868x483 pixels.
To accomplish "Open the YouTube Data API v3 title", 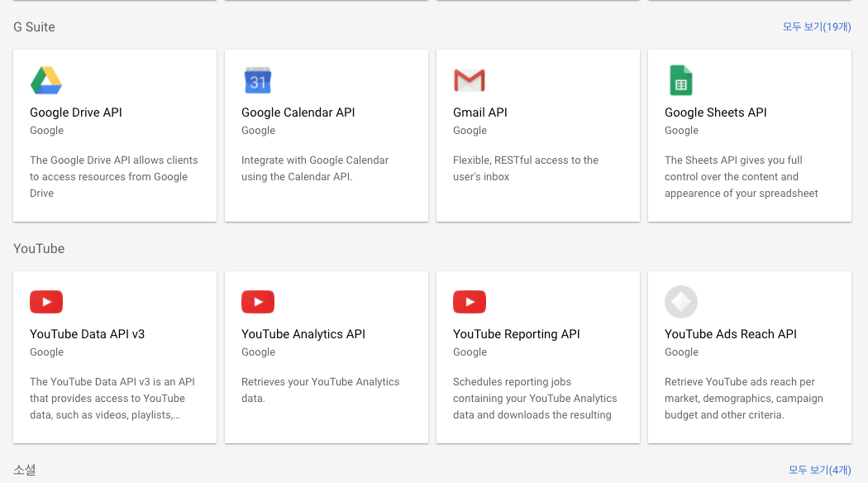I will [88, 334].
